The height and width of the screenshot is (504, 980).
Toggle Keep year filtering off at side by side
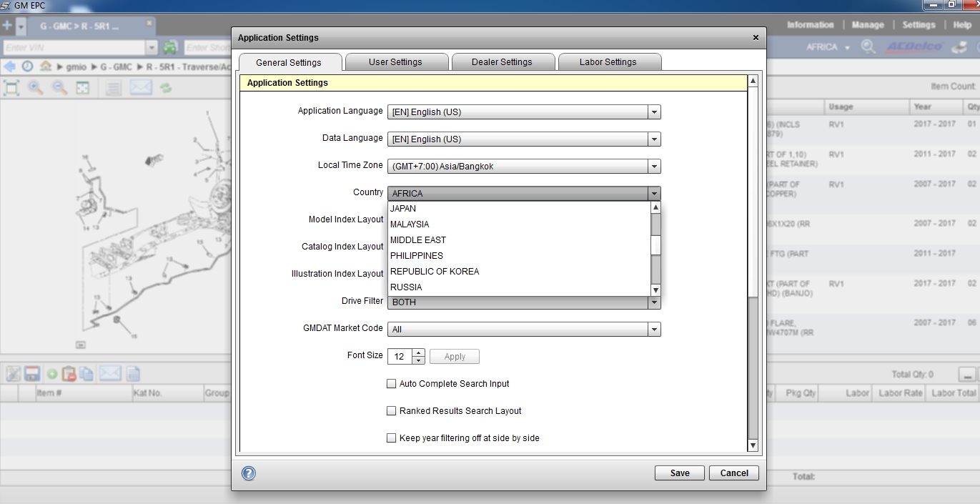391,438
